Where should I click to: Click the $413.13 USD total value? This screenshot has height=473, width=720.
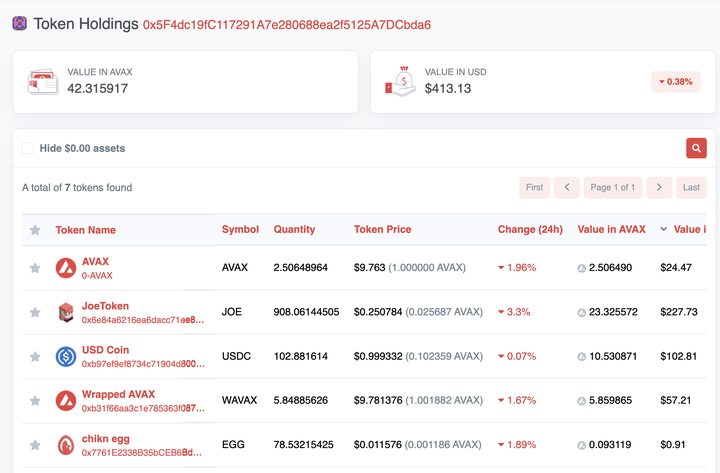tap(448, 88)
